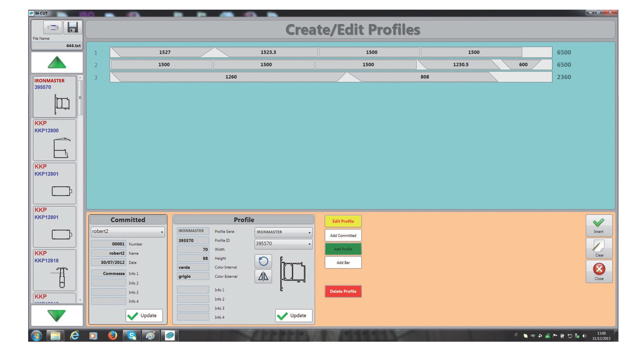644x352 pixels.
Task: Click the Profile Height field 98
Action: click(x=193, y=258)
